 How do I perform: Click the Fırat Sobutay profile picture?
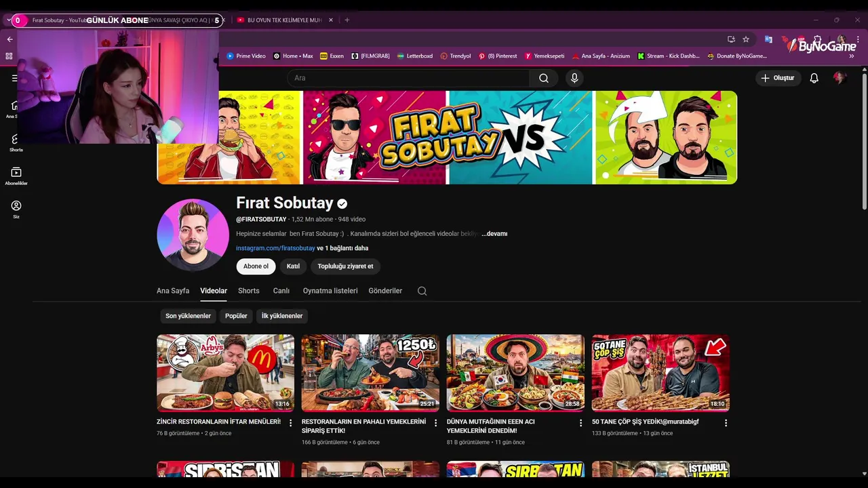193,235
